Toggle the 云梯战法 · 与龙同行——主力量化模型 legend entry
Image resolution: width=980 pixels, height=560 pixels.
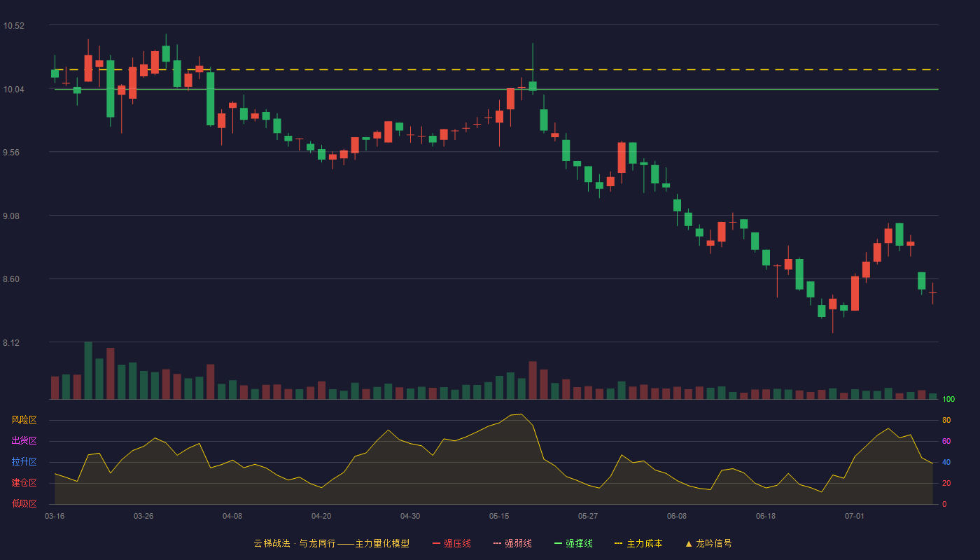pos(331,543)
